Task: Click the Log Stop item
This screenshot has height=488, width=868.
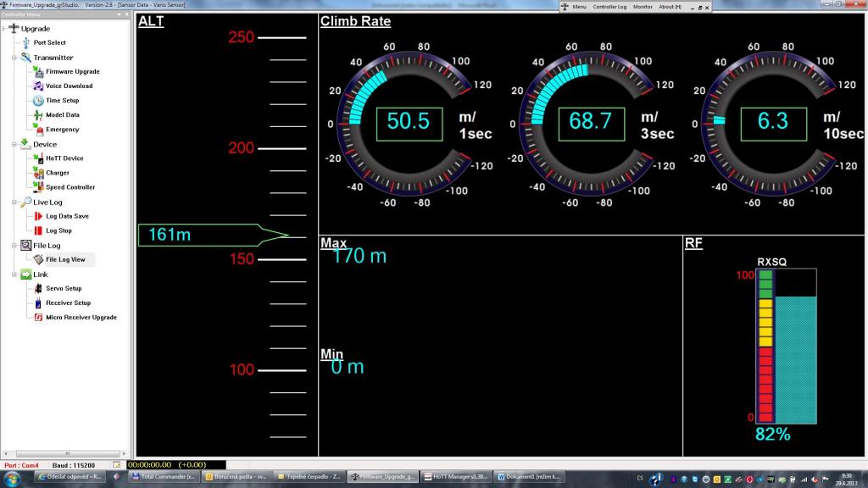Action: [58, 230]
